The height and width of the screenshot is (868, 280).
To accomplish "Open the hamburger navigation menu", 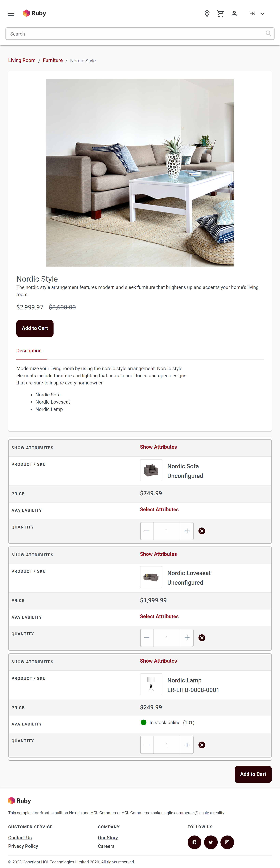I will [x=11, y=13].
